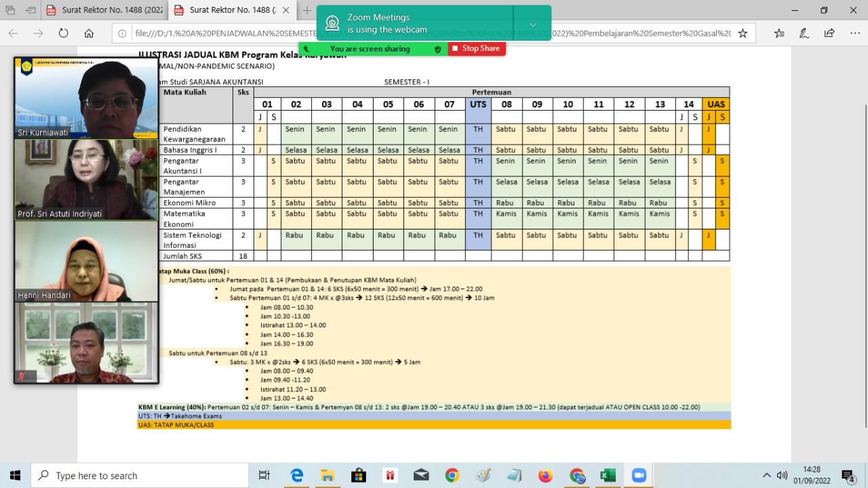Click the 'Ekonomi Mikro' course cell
The height and width of the screenshot is (488, 868).
(x=197, y=202)
